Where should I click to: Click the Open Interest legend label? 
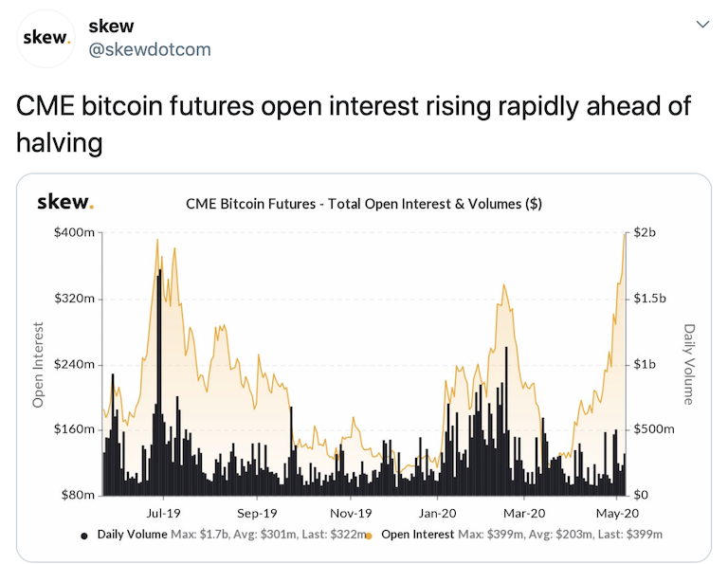pos(417,535)
